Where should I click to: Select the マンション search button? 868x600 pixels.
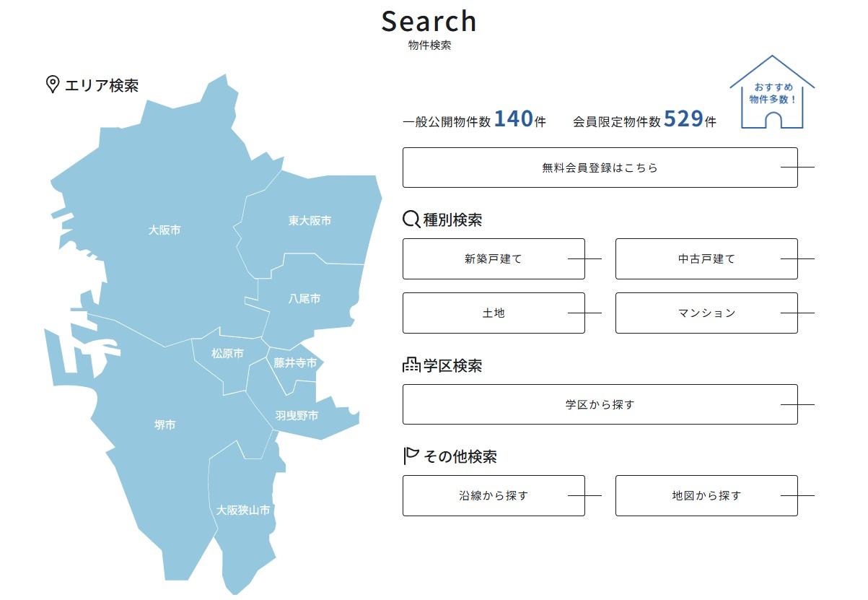click(x=706, y=313)
